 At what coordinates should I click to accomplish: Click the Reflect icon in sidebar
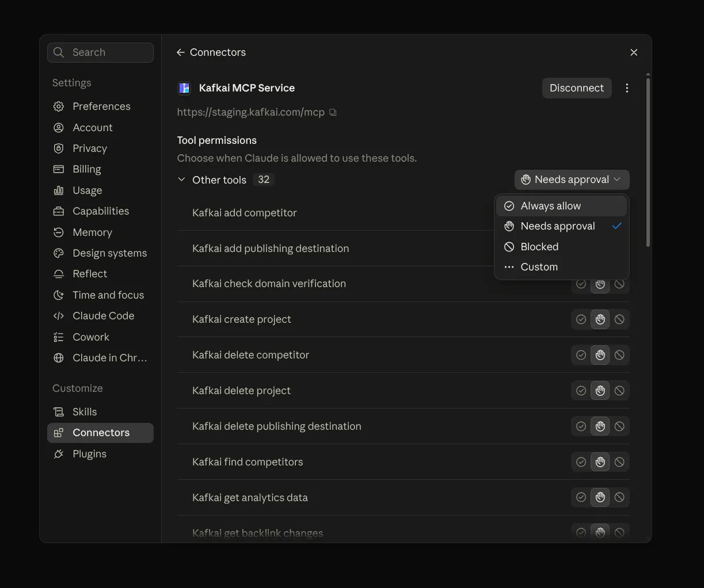click(59, 274)
